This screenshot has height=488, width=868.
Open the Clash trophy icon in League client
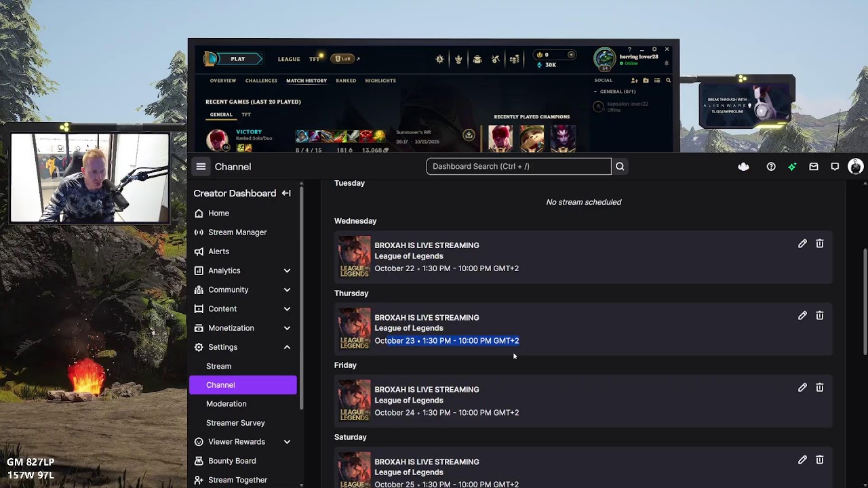pos(458,59)
